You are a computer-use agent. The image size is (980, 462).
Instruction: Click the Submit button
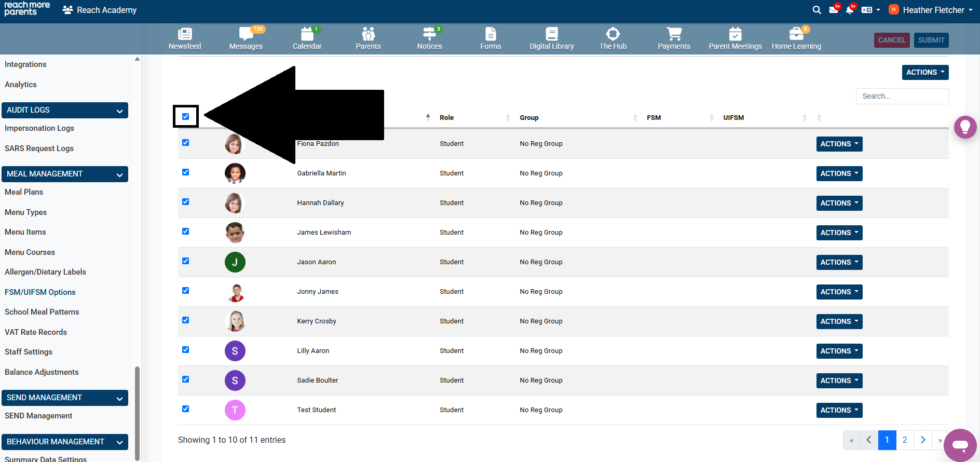click(x=931, y=40)
